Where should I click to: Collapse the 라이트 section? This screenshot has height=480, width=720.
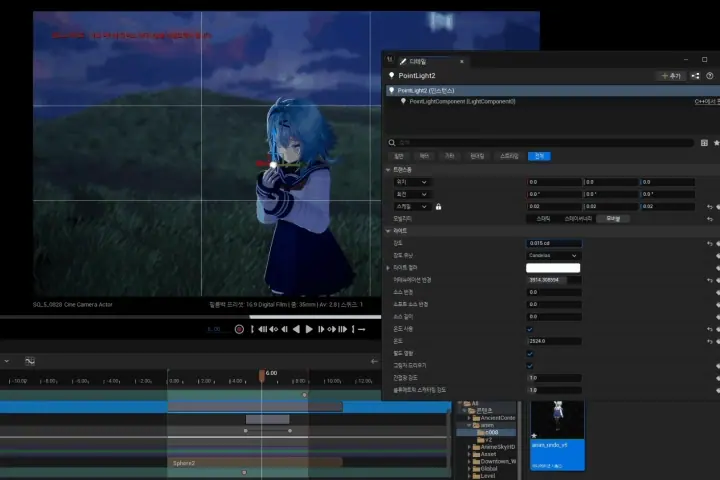[x=388, y=231]
